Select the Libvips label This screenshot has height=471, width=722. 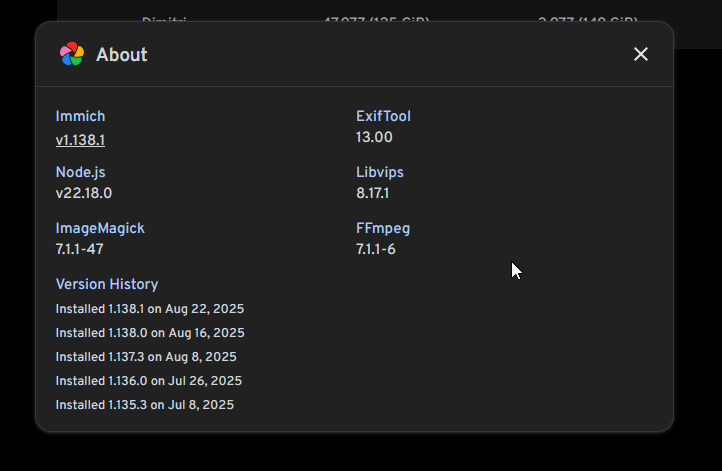pos(380,172)
